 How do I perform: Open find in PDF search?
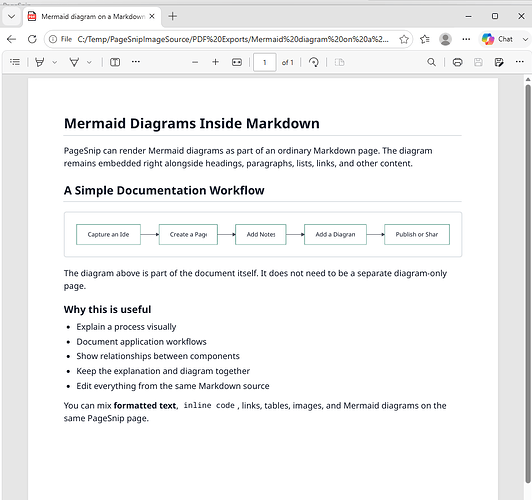(x=431, y=62)
